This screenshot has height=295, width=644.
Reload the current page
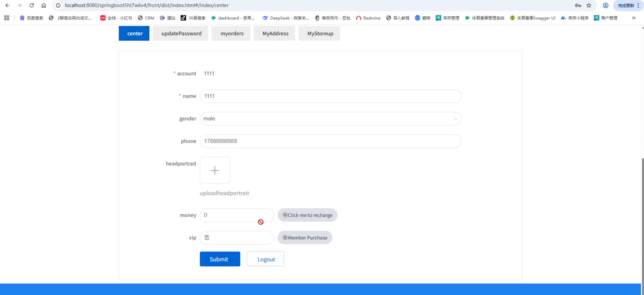(32, 5)
